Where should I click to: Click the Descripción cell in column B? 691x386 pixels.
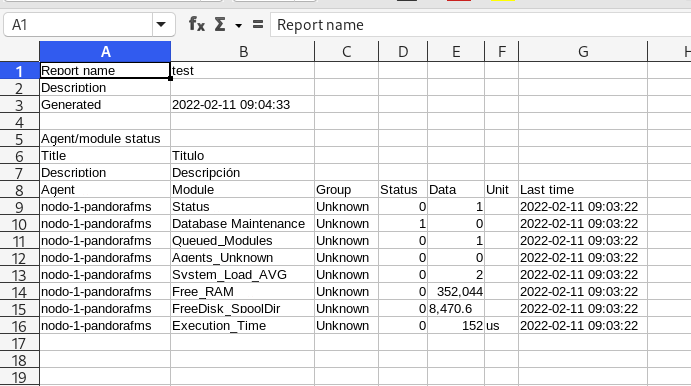(x=243, y=173)
